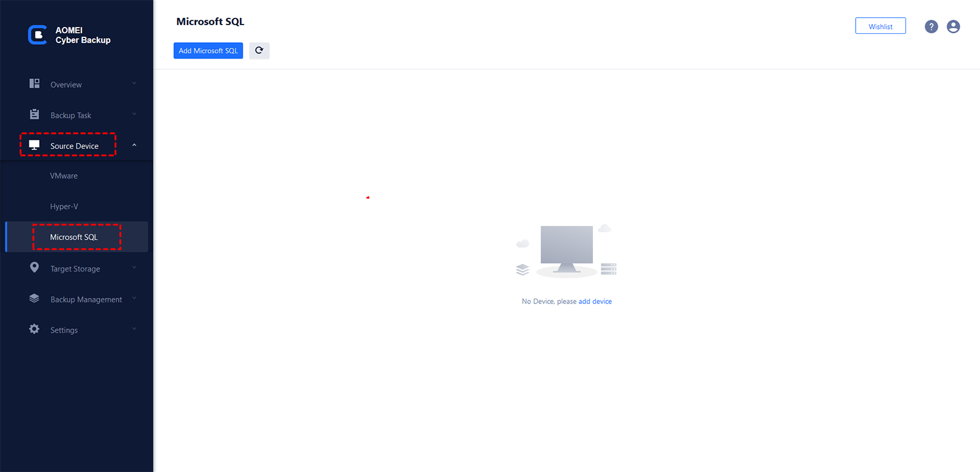Follow the 'add device' link
Viewport: 980px width, 472px height.
595,302
